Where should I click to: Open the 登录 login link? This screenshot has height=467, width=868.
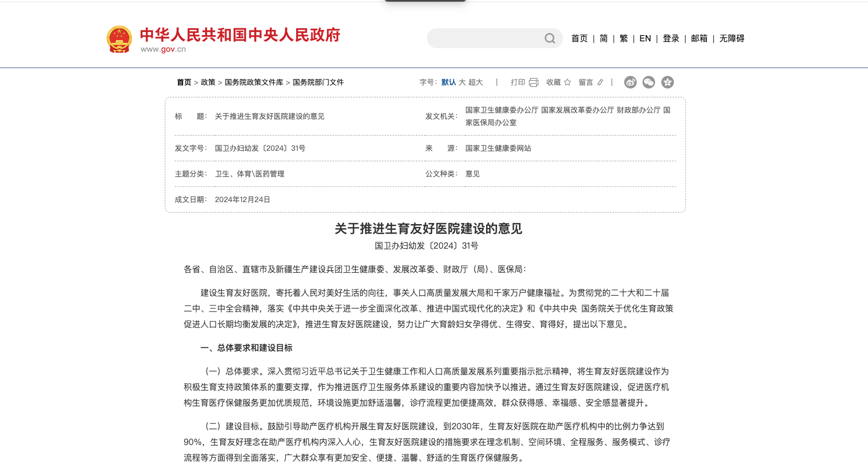671,38
